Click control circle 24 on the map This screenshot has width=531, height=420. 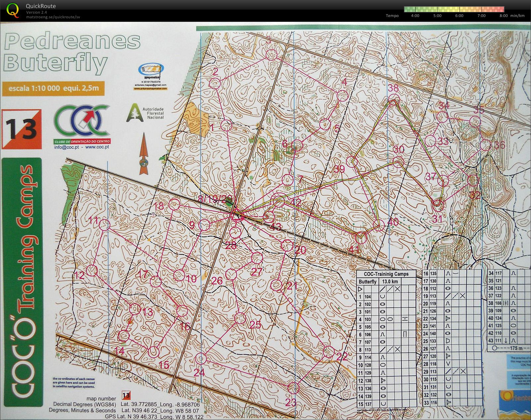[200, 359]
